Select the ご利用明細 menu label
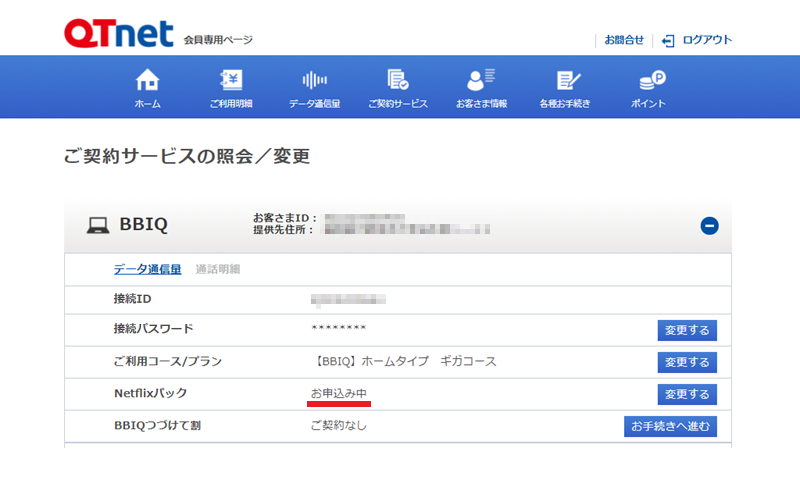The height and width of the screenshot is (478, 800). pos(231,104)
